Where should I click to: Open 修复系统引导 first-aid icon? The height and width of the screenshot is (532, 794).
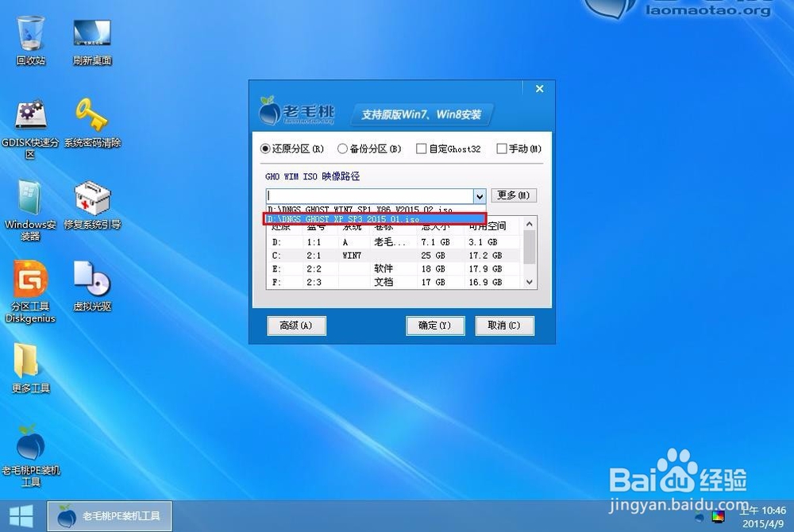[x=92, y=205]
